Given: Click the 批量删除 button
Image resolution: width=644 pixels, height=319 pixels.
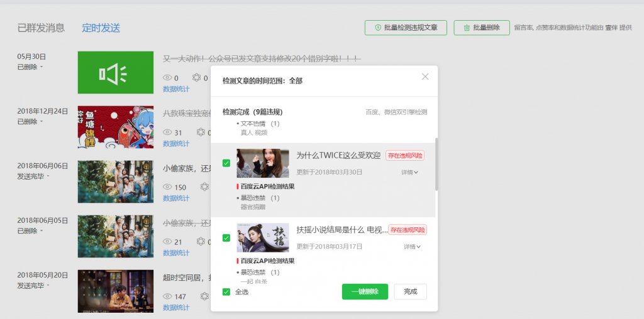Looking at the screenshot, I should coord(482,28).
